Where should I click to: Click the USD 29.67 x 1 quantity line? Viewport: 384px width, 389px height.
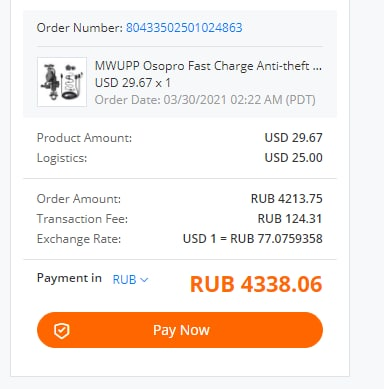133,83
